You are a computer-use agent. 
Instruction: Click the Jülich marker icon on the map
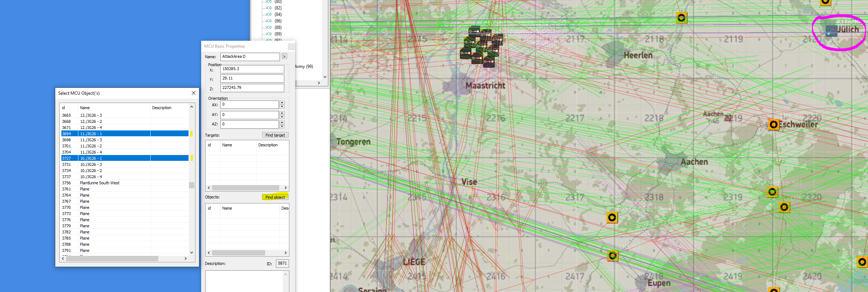[x=832, y=31]
